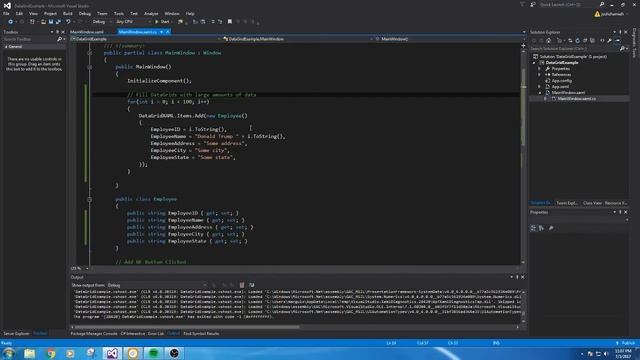Click the Save All toolbar icon

tap(58, 22)
